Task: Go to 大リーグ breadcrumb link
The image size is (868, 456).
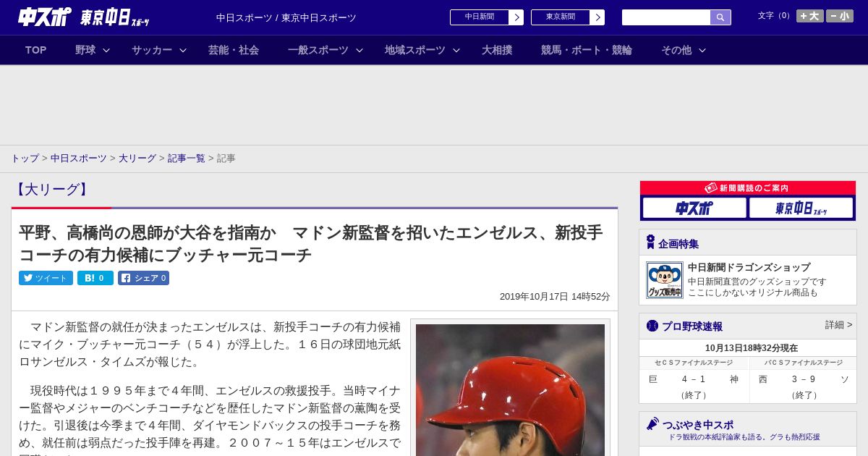Action: click(137, 158)
